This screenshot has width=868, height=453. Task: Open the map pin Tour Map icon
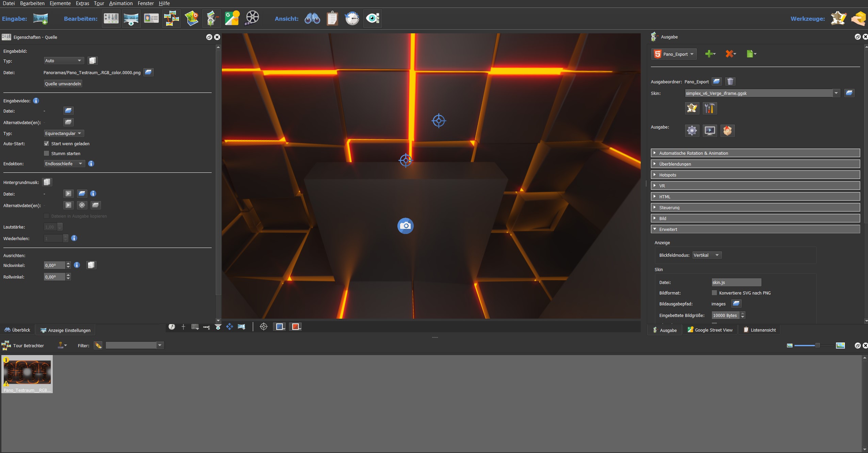(192, 18)
